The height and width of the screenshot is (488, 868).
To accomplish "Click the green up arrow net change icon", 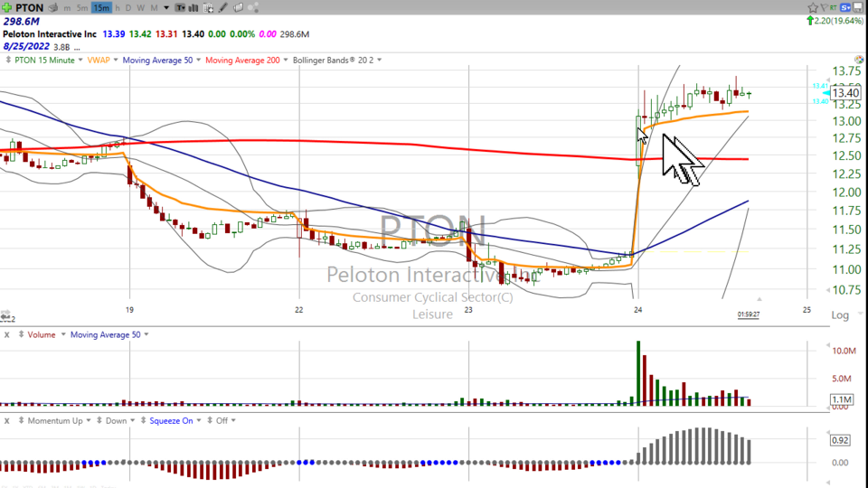I will click(810, 21).
